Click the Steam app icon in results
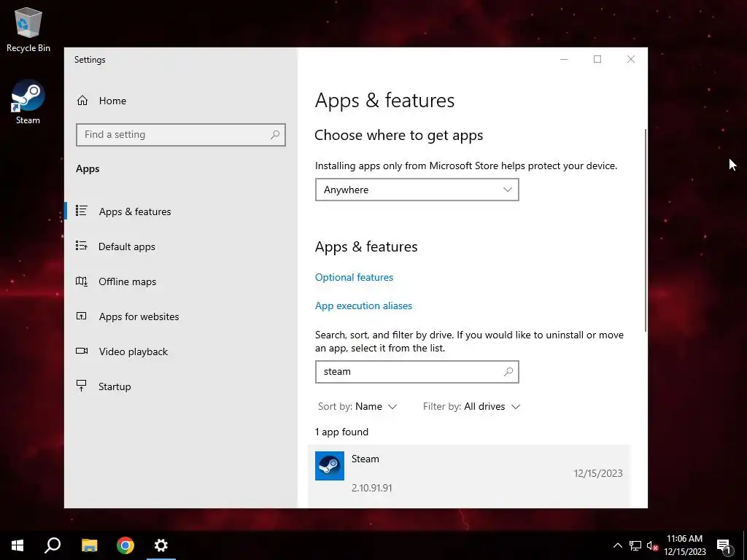The image size is (747, 560). pos(330,466)
